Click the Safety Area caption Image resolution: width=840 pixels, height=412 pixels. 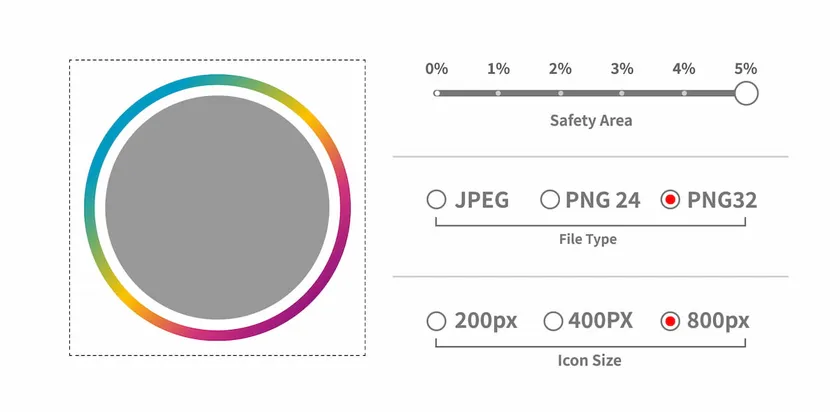591,121
